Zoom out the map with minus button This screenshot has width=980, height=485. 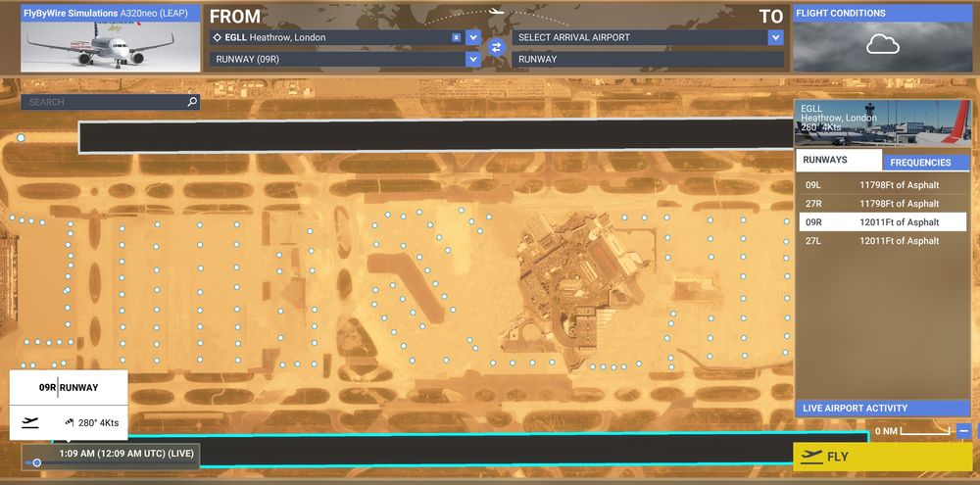point(964,431)
